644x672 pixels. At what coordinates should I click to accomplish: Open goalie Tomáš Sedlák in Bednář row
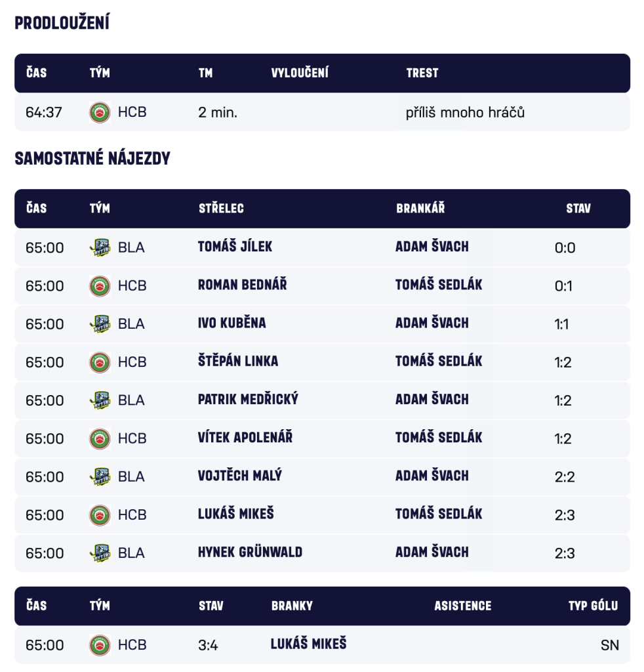(439, 285)
